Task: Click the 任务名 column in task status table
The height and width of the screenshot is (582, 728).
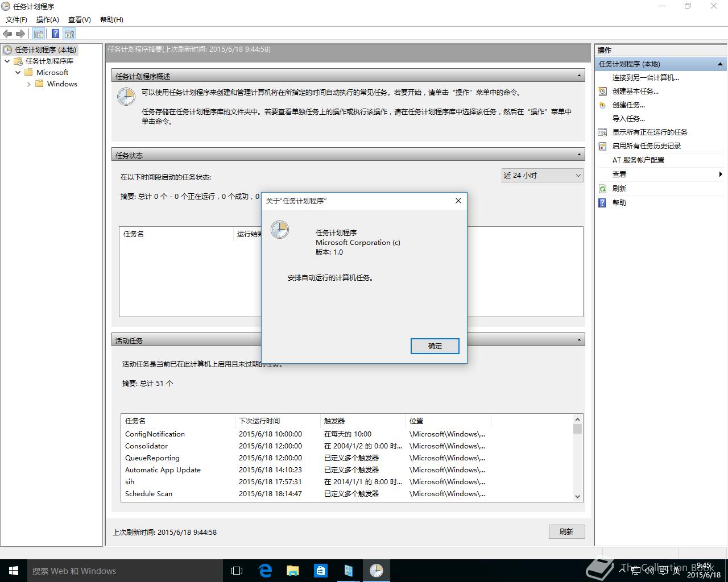Action: [177, 234]
